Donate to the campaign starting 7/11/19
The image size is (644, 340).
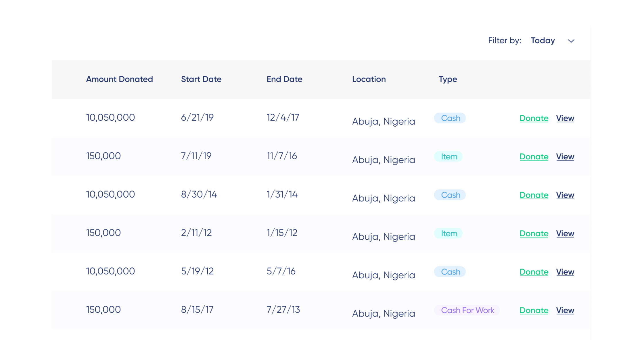tap(534, 157)
